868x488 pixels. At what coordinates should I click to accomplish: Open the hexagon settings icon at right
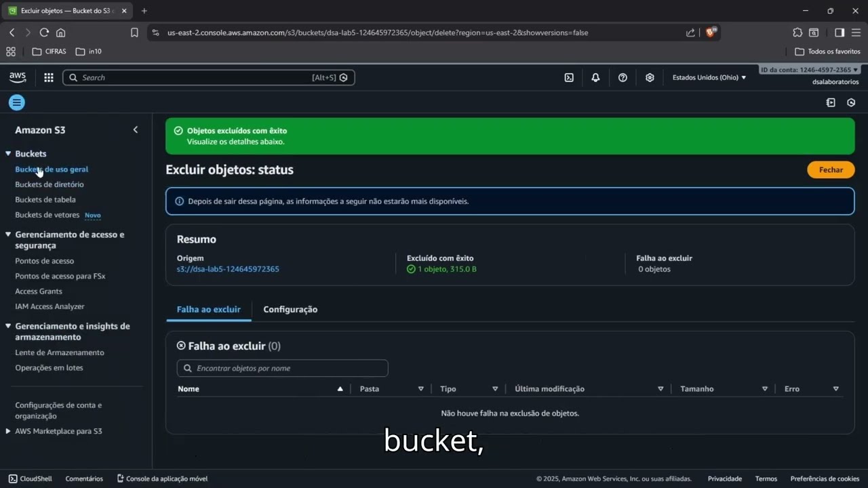coord(851,102)
